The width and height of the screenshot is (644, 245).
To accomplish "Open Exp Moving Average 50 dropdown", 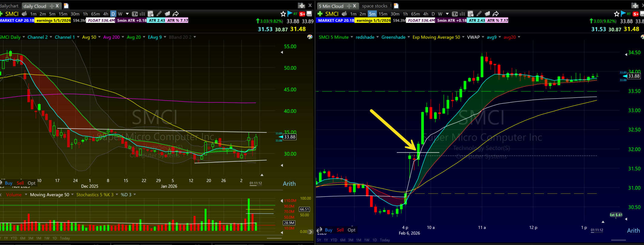I will 463,37.
